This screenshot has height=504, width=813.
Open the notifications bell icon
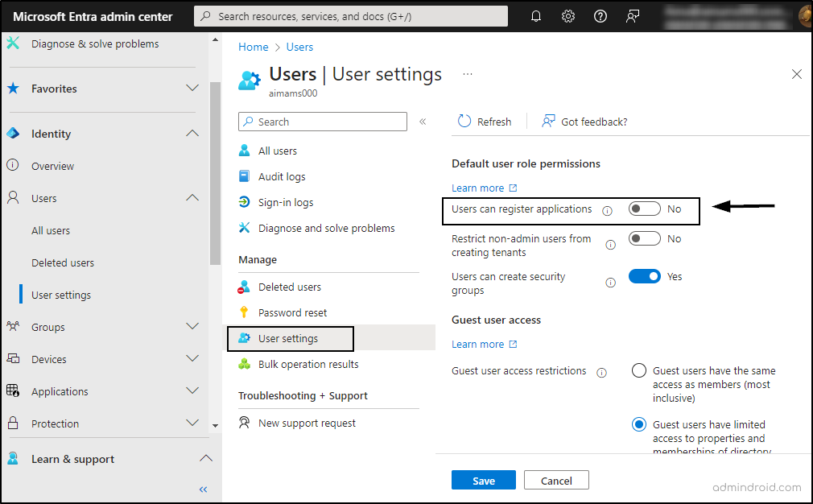(536, 16)
